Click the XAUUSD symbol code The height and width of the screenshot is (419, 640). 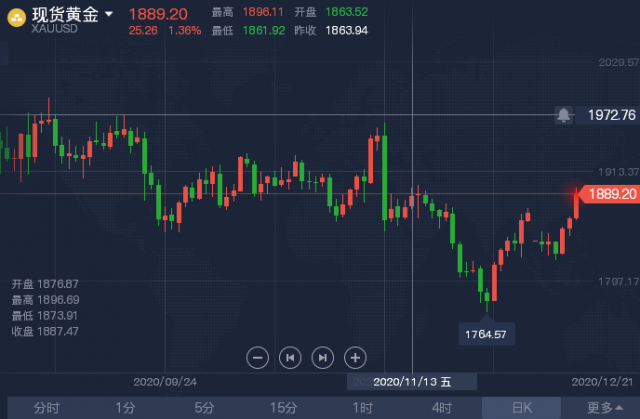[54, 29]
